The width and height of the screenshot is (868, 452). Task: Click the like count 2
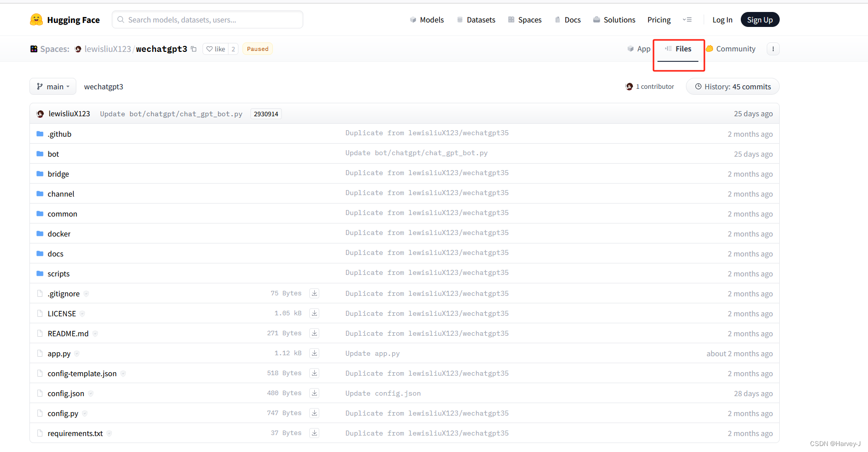click(x=233, y=49)
